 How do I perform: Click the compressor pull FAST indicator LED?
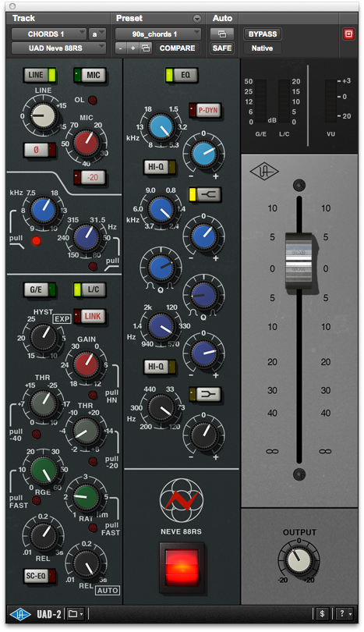point(93,527)
